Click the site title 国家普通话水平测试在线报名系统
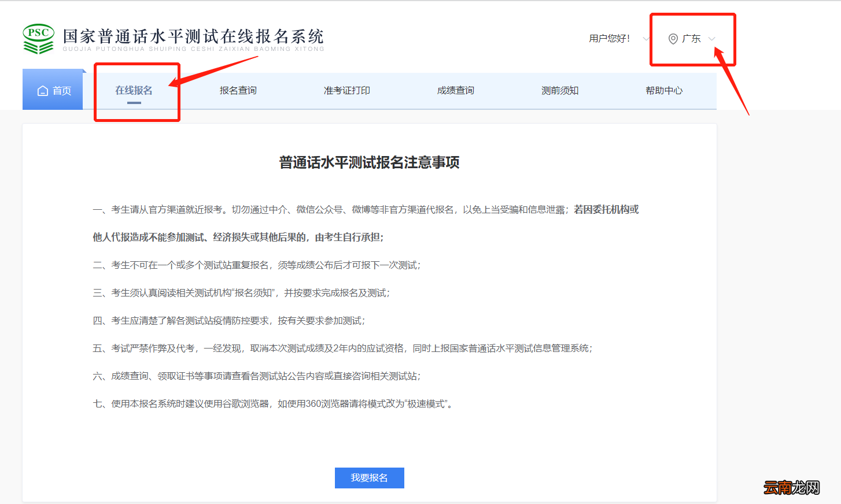 coord(193,36)
